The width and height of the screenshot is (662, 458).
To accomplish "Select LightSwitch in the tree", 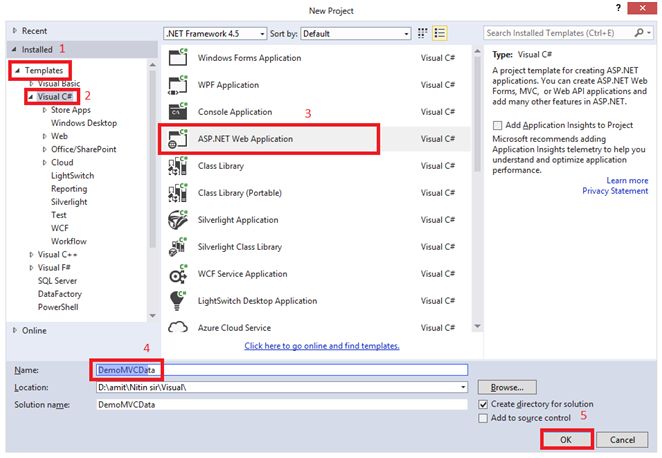I will click(72, 176).
